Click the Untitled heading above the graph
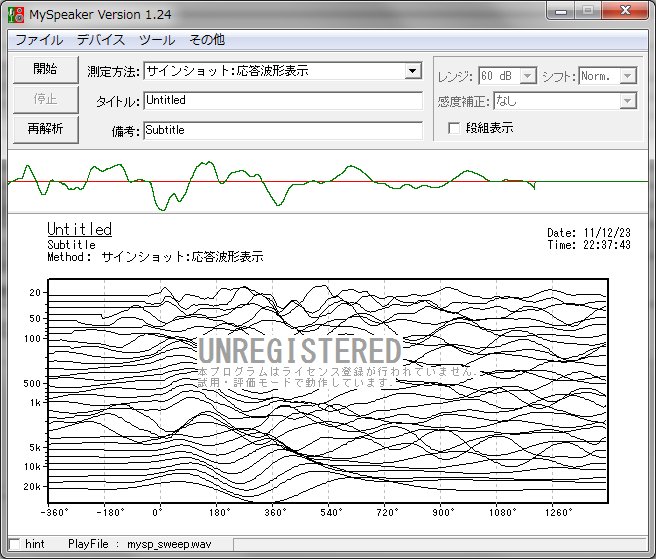The width and height of the screenshot is (656, 559). coord(79,229)
